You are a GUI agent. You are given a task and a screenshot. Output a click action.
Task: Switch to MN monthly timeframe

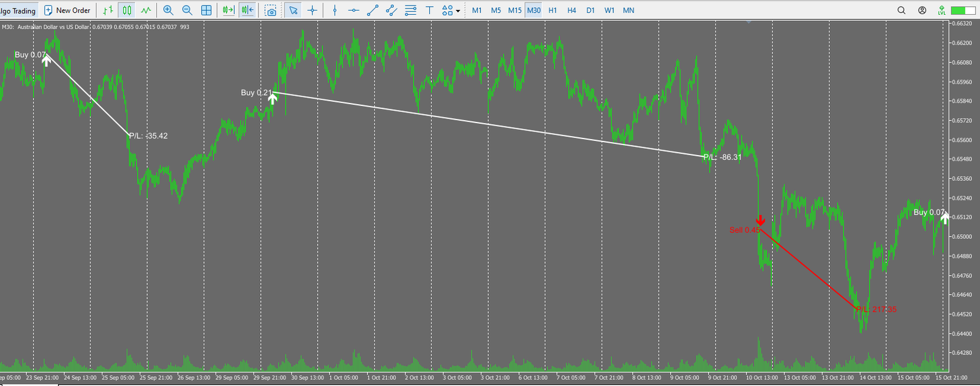point(628,10)
